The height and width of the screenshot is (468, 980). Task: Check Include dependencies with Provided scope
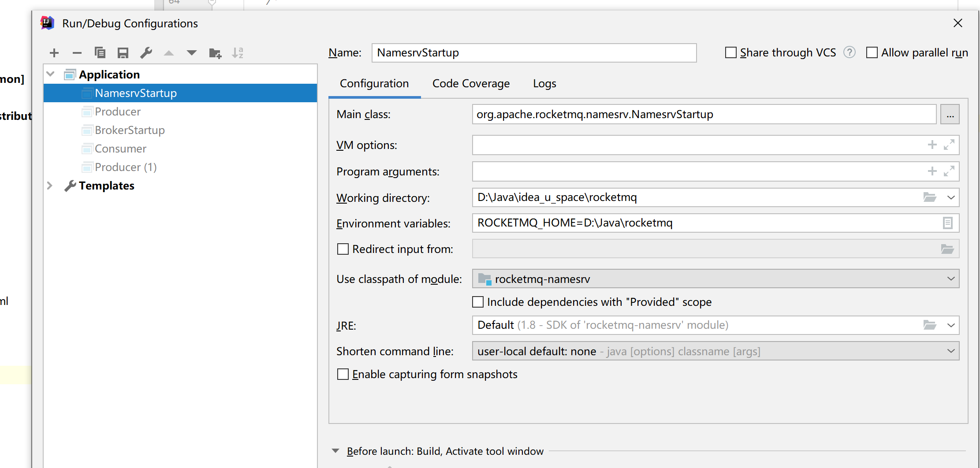pos(478,302)
